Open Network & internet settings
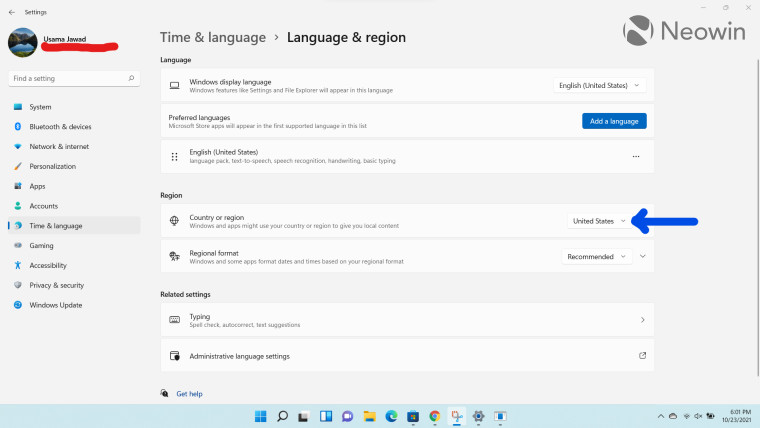760x428 pixels. point(74,146)
